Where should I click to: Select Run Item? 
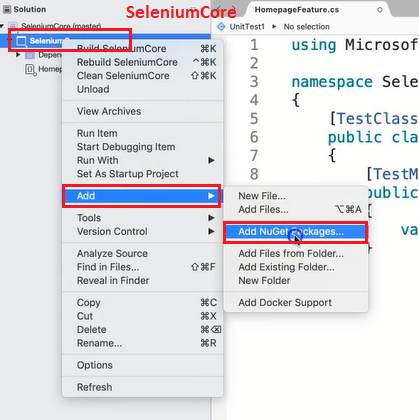142,133
